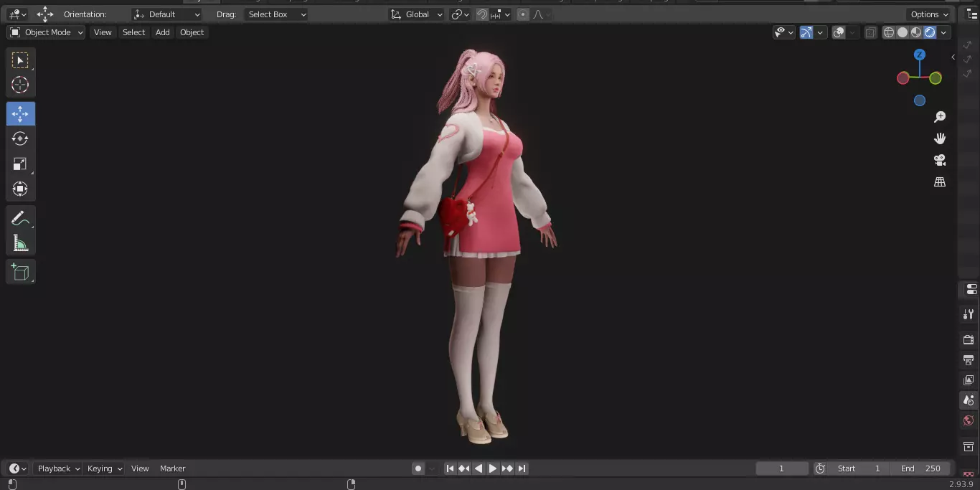The width and height of the screenshot is (980, 490).
Task: Jump to next keyframe
Action: 507,468
